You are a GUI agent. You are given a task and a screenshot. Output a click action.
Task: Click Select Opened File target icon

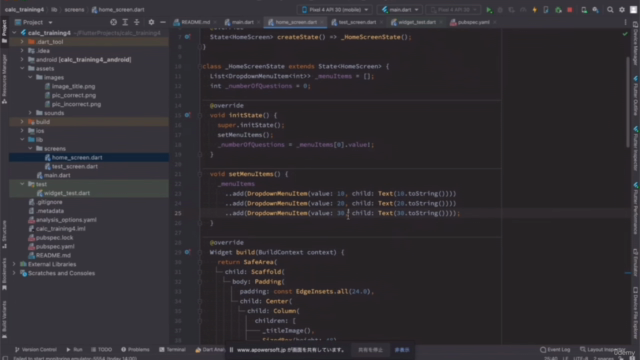pos(113,22)
